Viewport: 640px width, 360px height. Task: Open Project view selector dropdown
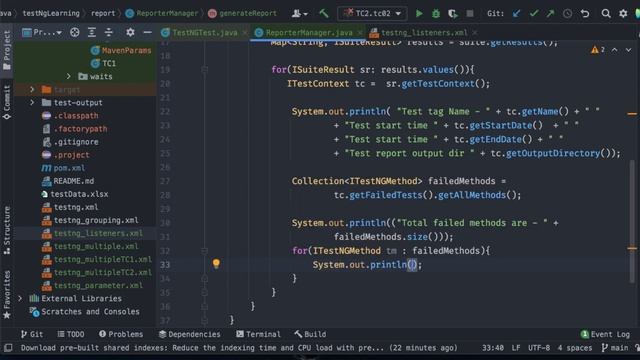[42, 32]
